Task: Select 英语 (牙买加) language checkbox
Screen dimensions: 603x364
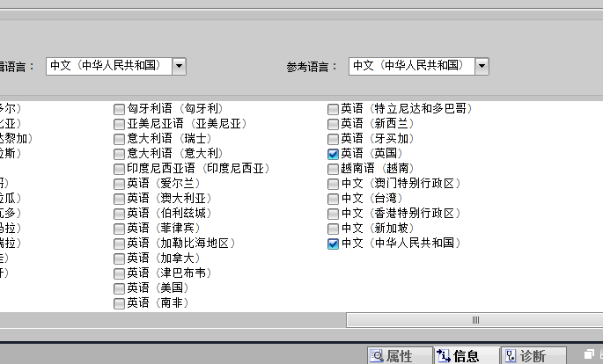Action: (333, 140)
